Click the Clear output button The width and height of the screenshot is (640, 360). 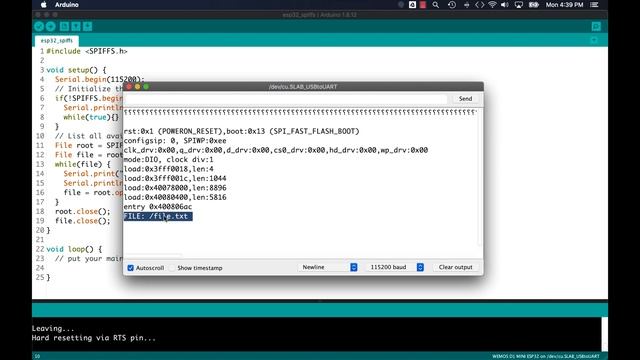tap(456, 267)
